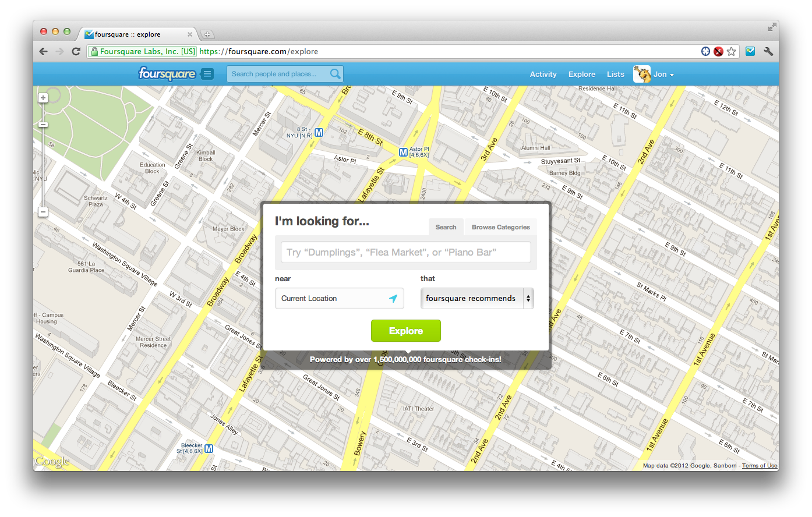Viewport: 812px width, 517px height.
Task: Click the browser forward arrow
Action: pyautogui.click(x=59, y=51)
